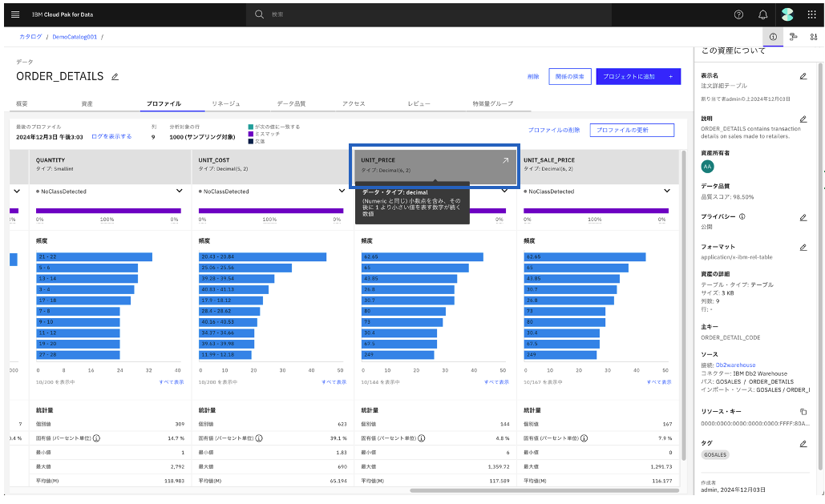Select the UNIT_SALE_PRICE column header
The width and height of the screenshot is (825, 504).
point(598,166)
